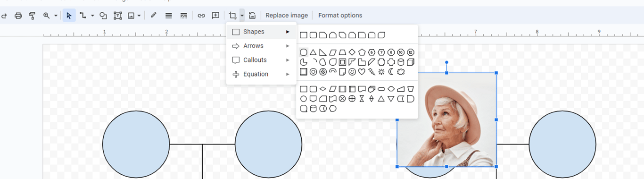Viewport: 644px width, 179px height.
Task: Pick the Plaque shape next to Cross
Action: (391, 62)
